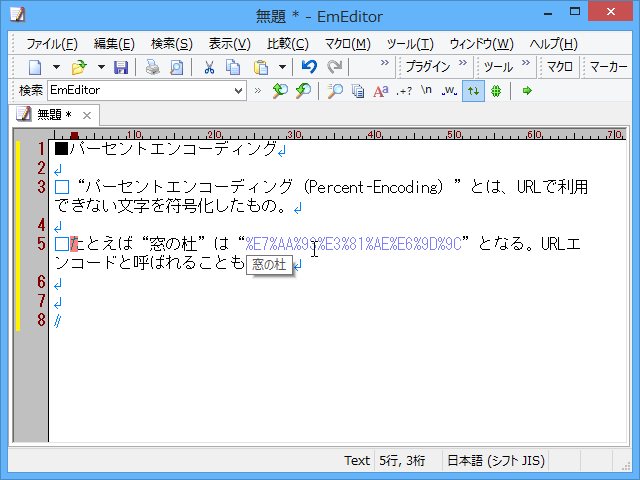Viewport: 640px width, 480px height.
Task: Expand the Open file dropdown arrow
Action: coord(101,67)
